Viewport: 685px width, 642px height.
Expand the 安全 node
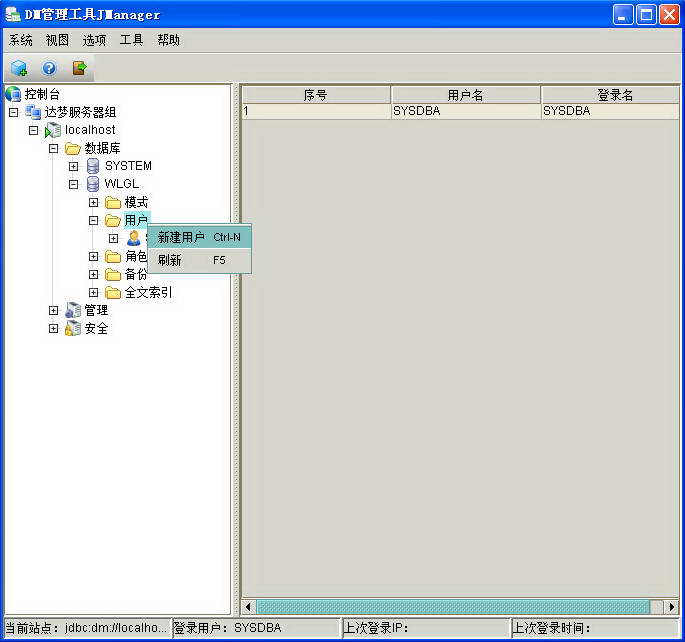pos(53,328)
